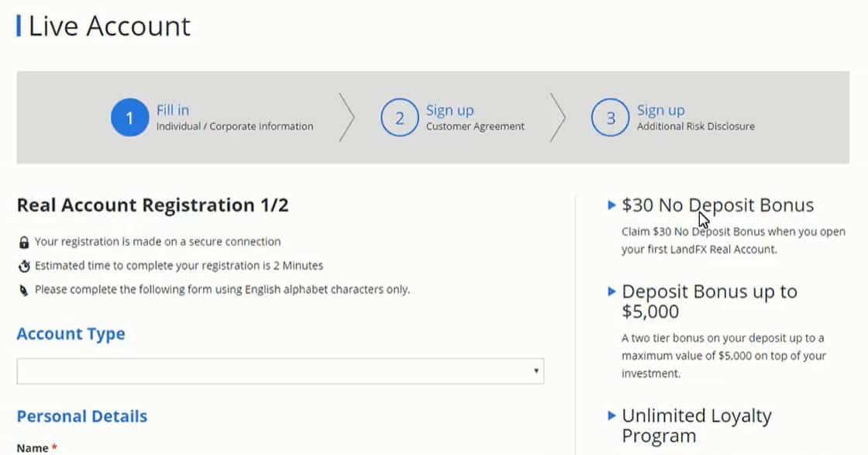Open the Unlimited Loyalty Program heading

click(697, 425)
